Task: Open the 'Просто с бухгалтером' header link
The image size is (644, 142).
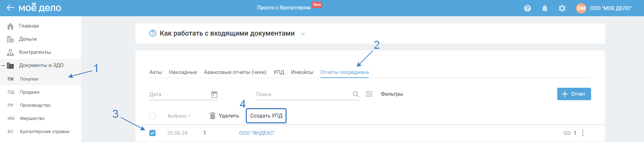Action: pos(284,8)
